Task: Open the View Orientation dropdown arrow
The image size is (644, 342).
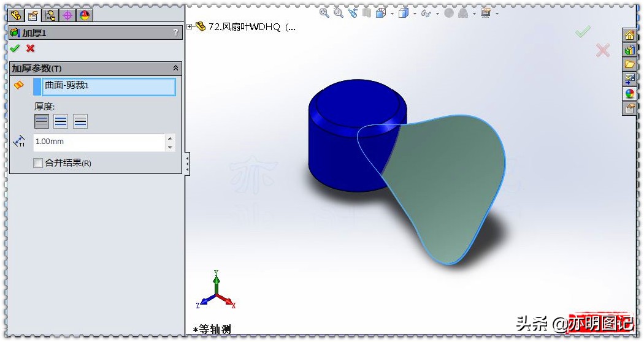Action: click(x=392, y=13)
